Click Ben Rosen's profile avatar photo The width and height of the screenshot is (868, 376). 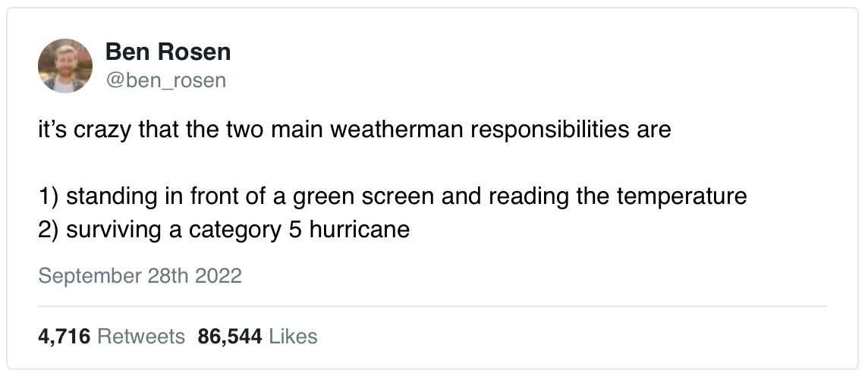[65, 66]
